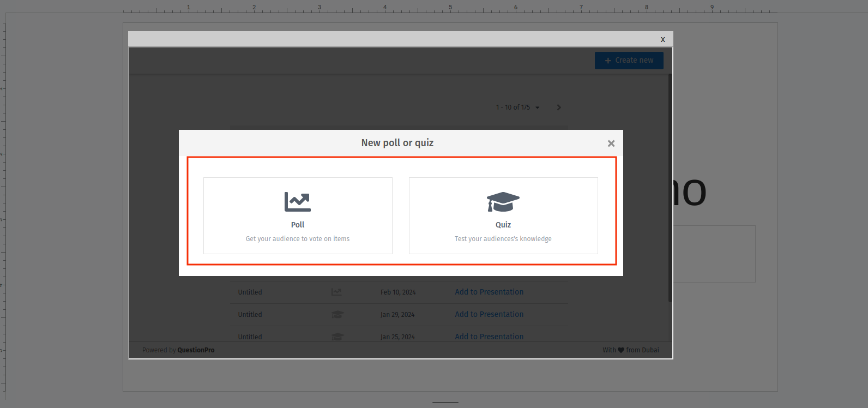Click the 'With ♥ from Dubai' footer text
The height and width of the screenshot is (408, 868).
click(631, 350)
